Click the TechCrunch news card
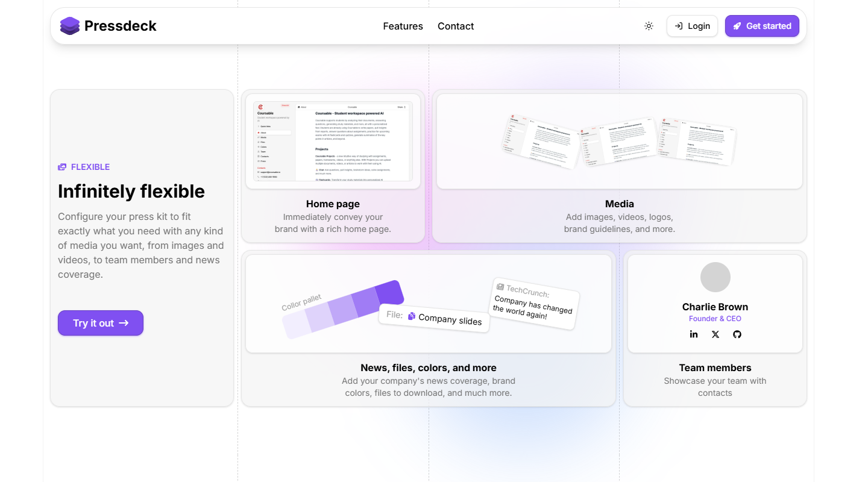This screenshot has width=868, height=482. (533, 303)
